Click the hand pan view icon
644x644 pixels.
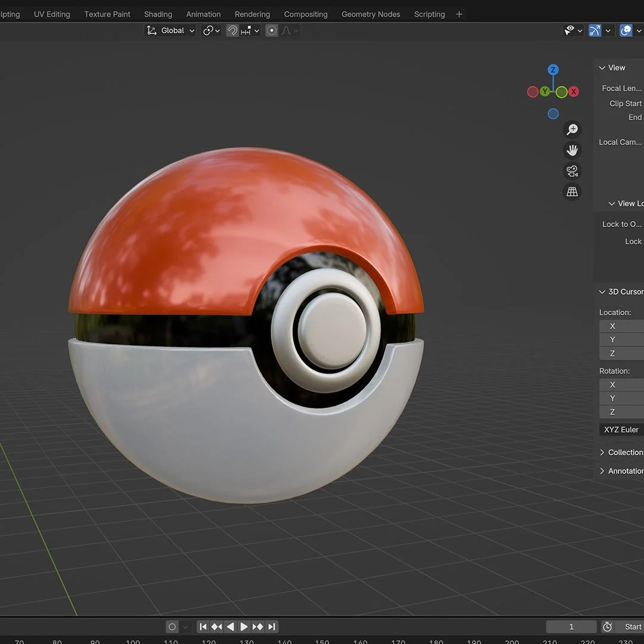click(572, 150)
